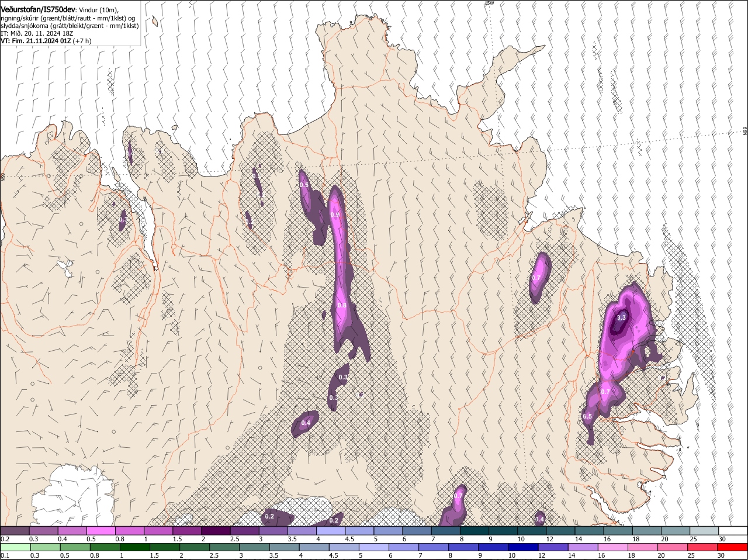The width and height of the screenshot is (748, 560).
Task: Click the Veðurstofan/IS750dev title text
Action: pos(38,10)
